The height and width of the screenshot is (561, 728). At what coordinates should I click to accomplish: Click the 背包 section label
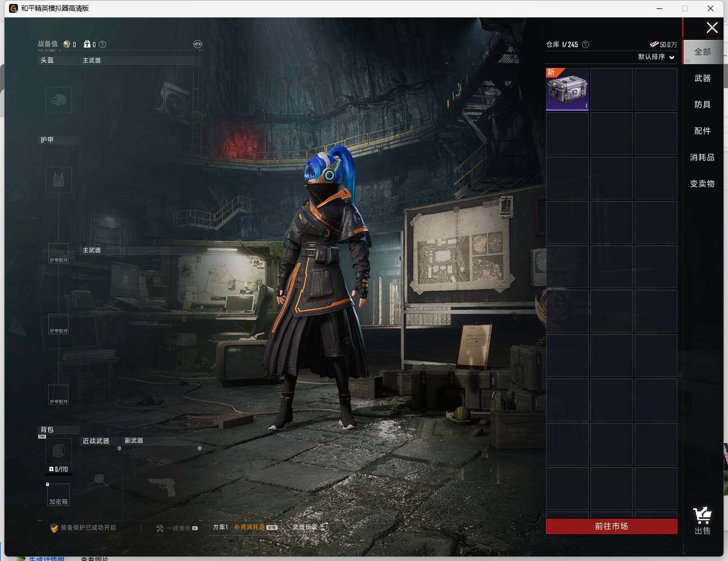(x=47, y=430)
